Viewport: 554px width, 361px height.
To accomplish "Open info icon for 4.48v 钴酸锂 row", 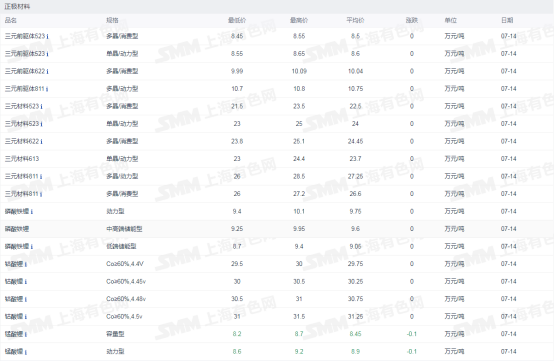I will click(26, 299).
